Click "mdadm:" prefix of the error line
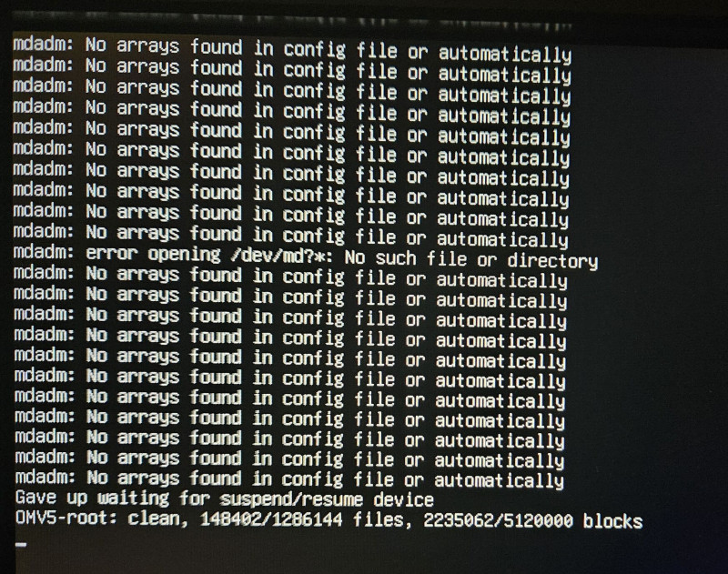This screenshot has height=574, width=728. (44, 252)
